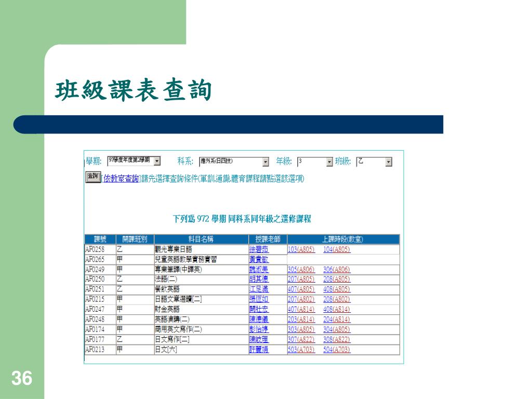The height and width of the screenshot is (399, 532).
Task: Open teacher link for course AF0265
Action: click(259, 260)
